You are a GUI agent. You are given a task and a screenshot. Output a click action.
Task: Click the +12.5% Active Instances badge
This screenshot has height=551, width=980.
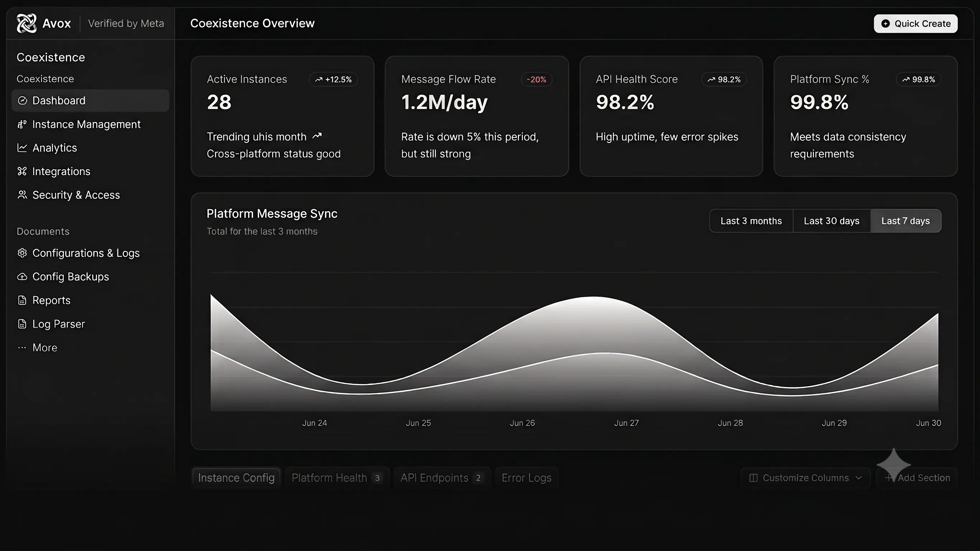pyautogui.click(x=333, y=80)
